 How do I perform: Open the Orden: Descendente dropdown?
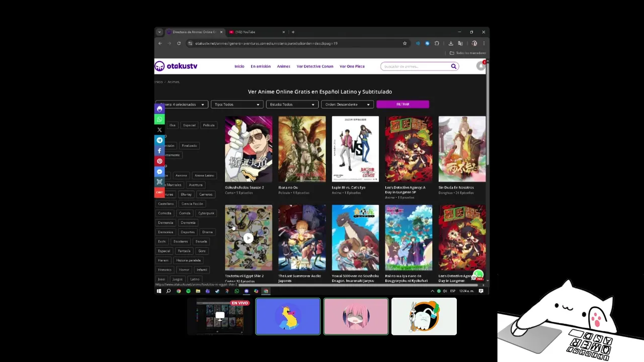tap(348, 105)
